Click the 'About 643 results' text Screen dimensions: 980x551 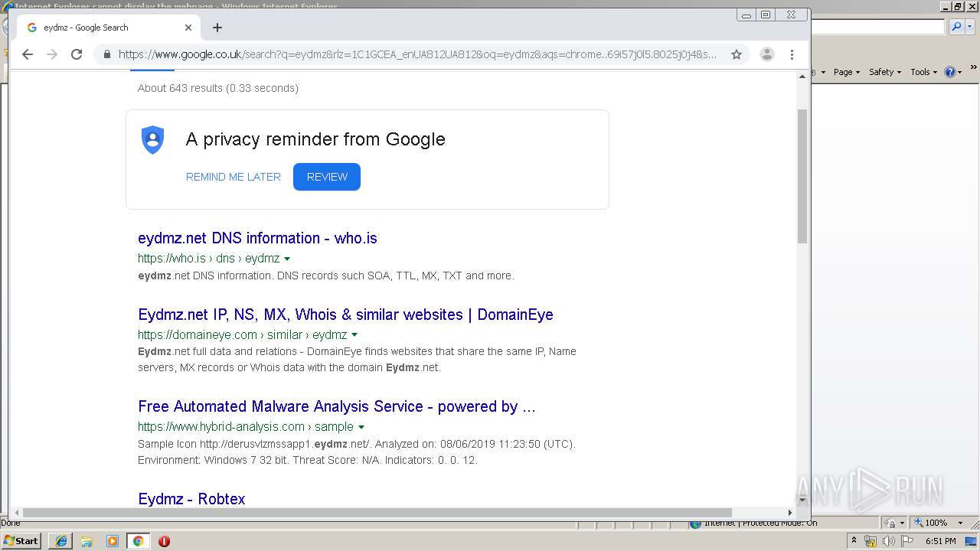pos(218,88)
